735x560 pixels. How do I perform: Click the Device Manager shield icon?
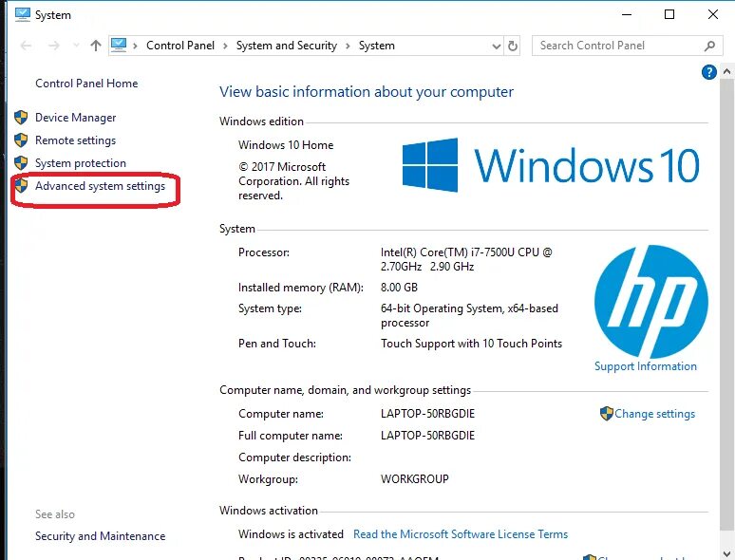pyautogui.click(x=21, y=117)
